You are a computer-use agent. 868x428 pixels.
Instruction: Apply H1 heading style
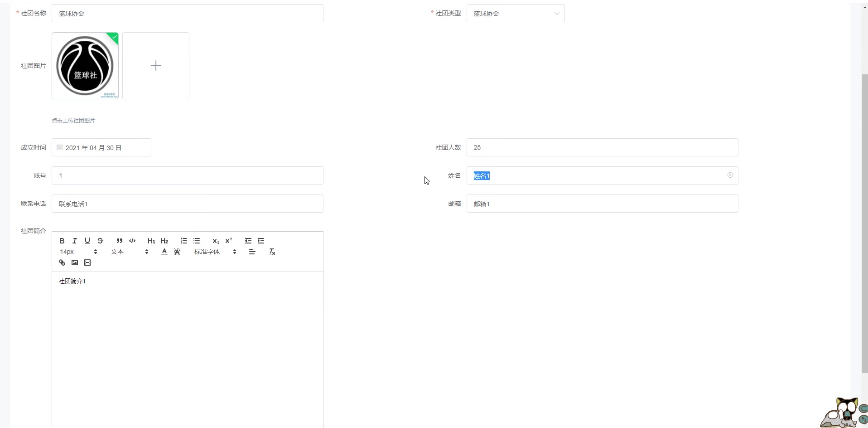click(x=151, y=241)
